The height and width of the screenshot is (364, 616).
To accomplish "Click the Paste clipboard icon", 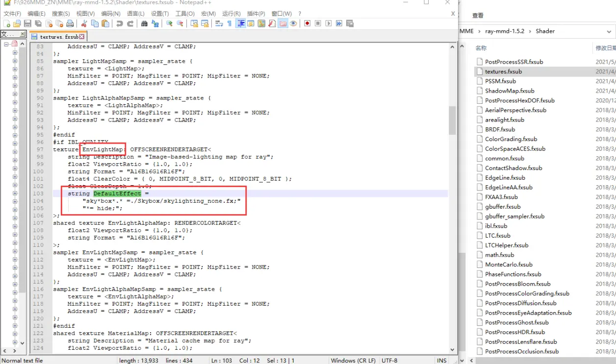I will [105, 24].
